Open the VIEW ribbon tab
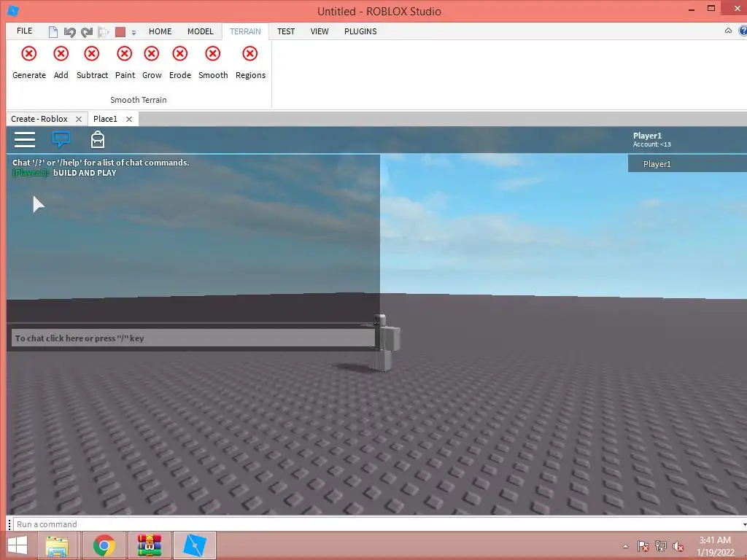Screen dimensions: 747x560 coord(320,31)
